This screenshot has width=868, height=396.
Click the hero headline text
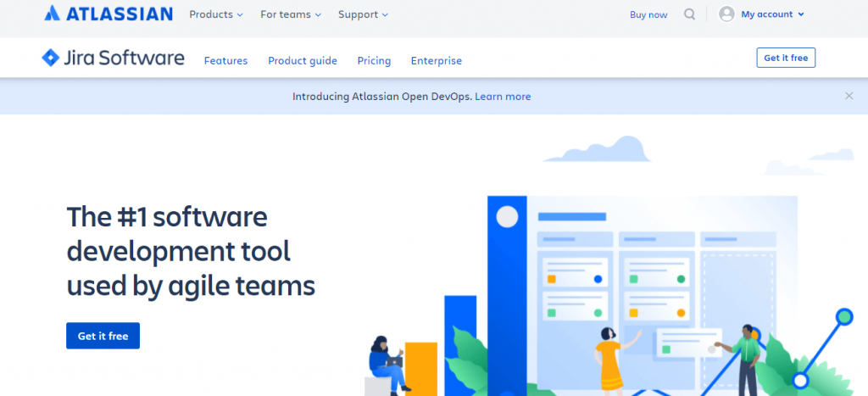click(191, 252)
